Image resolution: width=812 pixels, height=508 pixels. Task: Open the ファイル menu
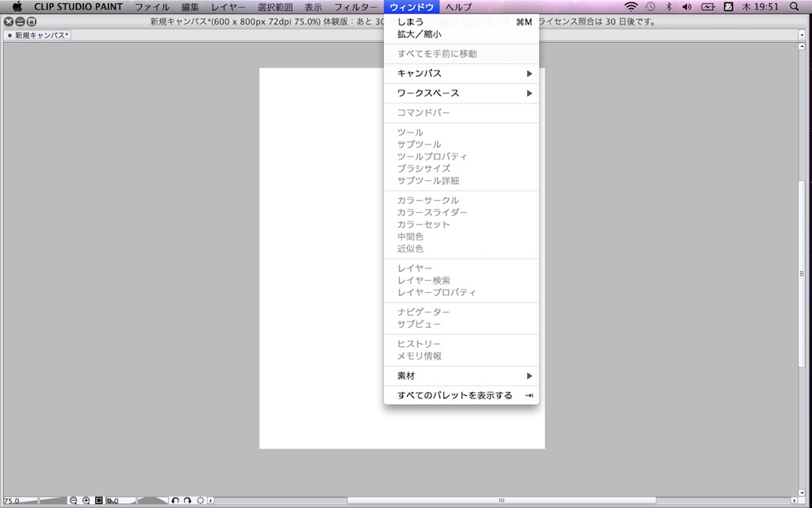152,6
